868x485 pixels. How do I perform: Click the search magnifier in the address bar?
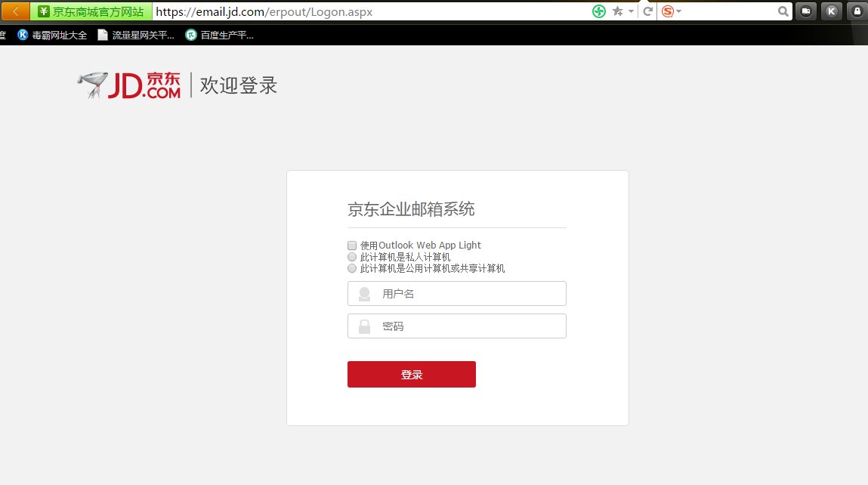783,11
